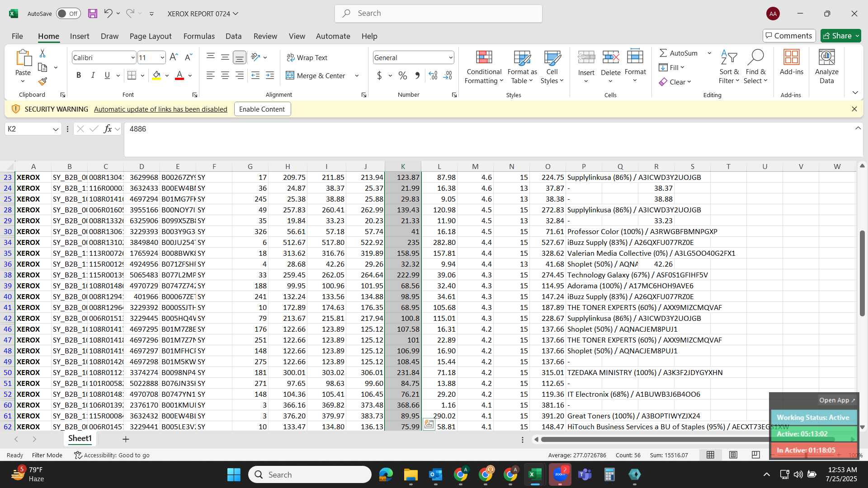Viewport: 868px width, 488px height.
Task: Click the Copy icon in Clipboard group
Action: 42,67
